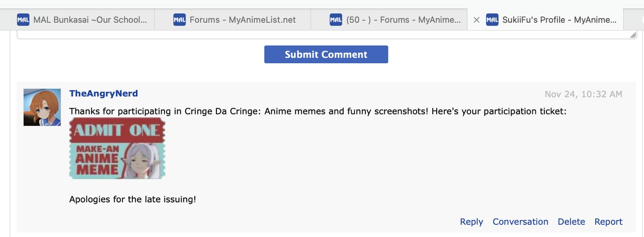Submit the comment with Submit Comment button
This screenshot has height=237, width=644.
[x=326, y=54]
